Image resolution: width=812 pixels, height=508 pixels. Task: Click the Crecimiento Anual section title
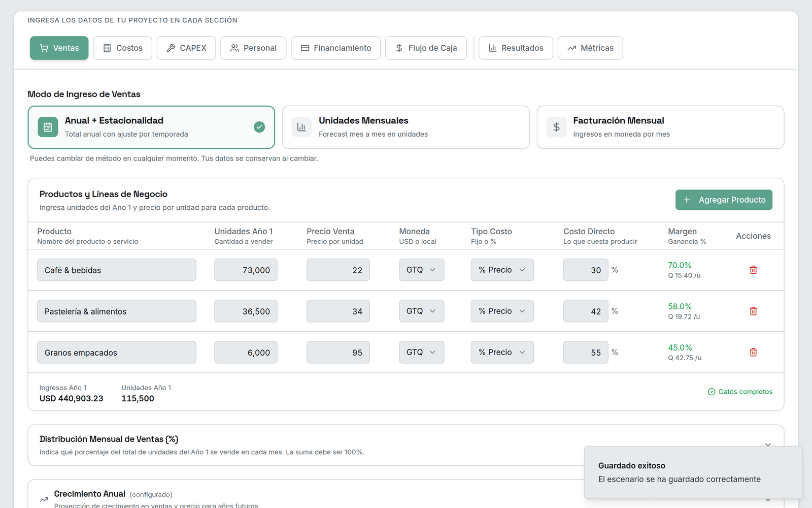pyautogui.click(x=89, y=494)
